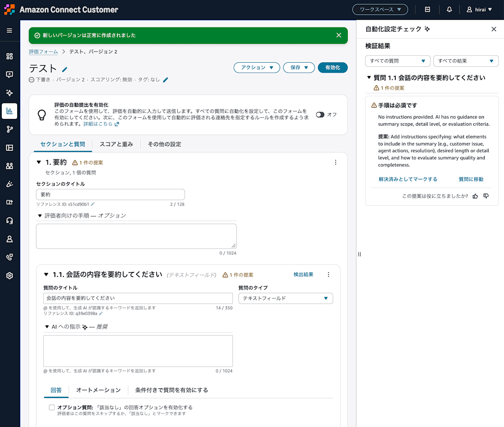Screen dimensions: 504x427
Task: Open the ワークスペース dropdown
Action: click(x=381, y=9)
